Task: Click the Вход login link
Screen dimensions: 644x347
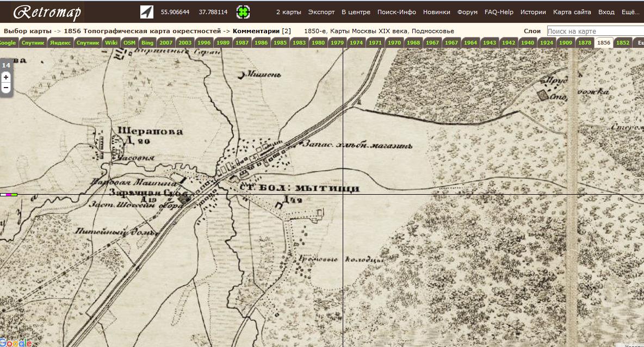Action: (x=606, y=12)
